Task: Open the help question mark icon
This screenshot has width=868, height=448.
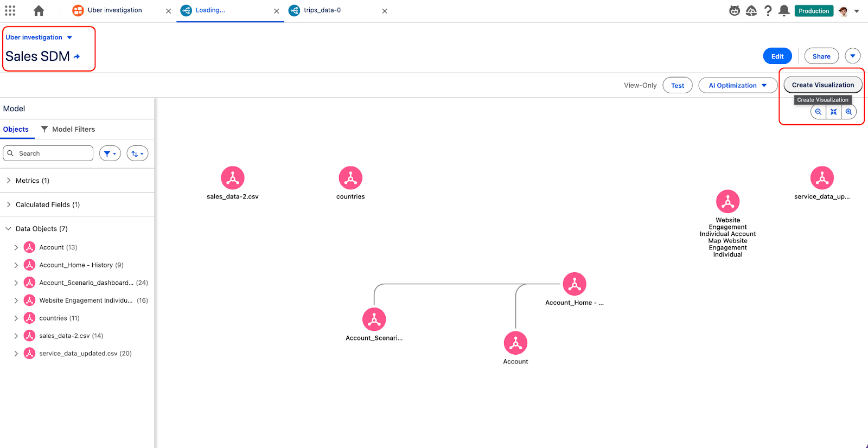Action: tap(768, 11)
